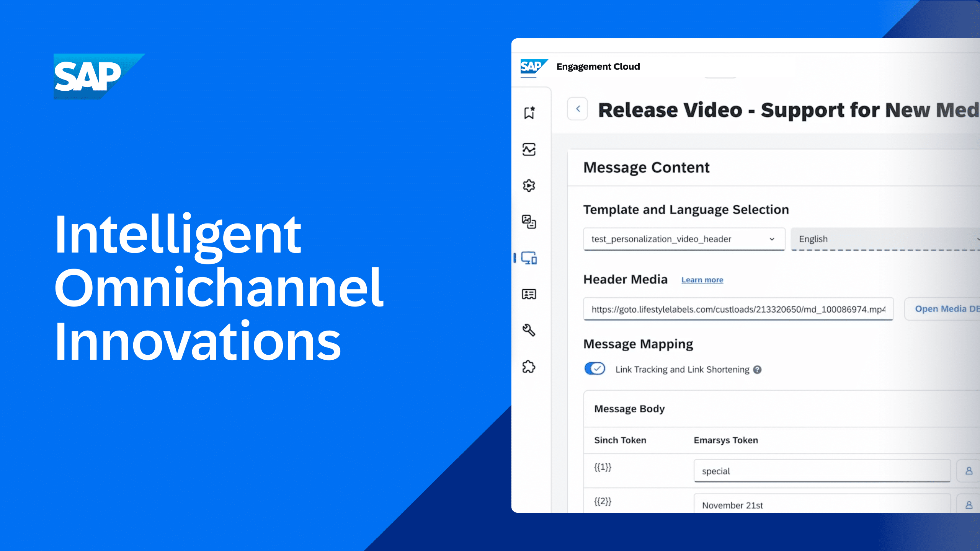Select the highlighted channels/devices sidebar icon
The image size is (980, 551).
tap(529, 258)
